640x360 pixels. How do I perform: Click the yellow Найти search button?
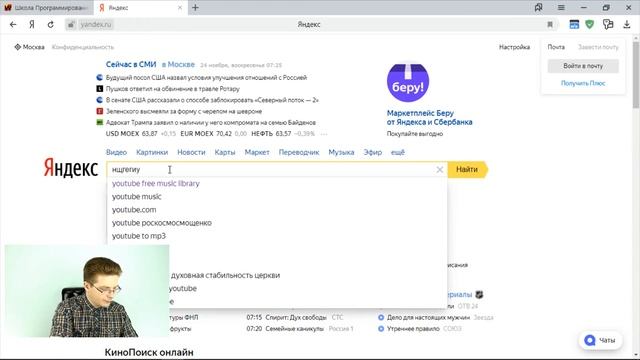[x=467, y=169]
